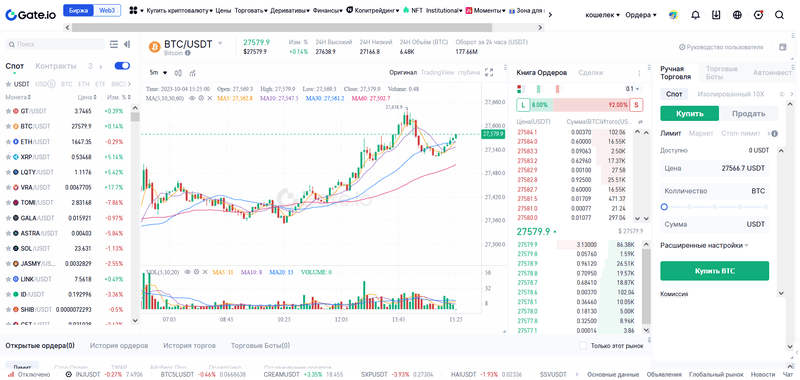Click the header search magnifier icon
This screenshot has height=380, width=800.
point(779,15)
